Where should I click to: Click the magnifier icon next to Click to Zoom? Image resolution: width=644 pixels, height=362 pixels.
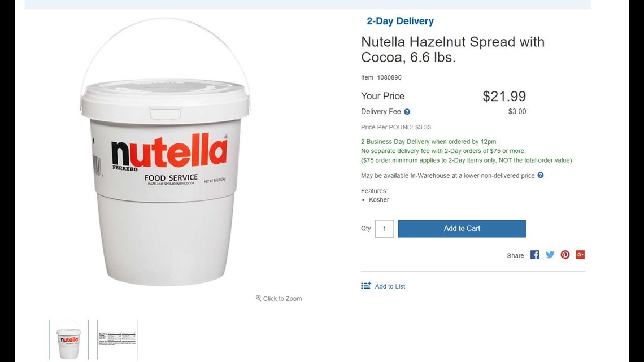click(258, 299)
